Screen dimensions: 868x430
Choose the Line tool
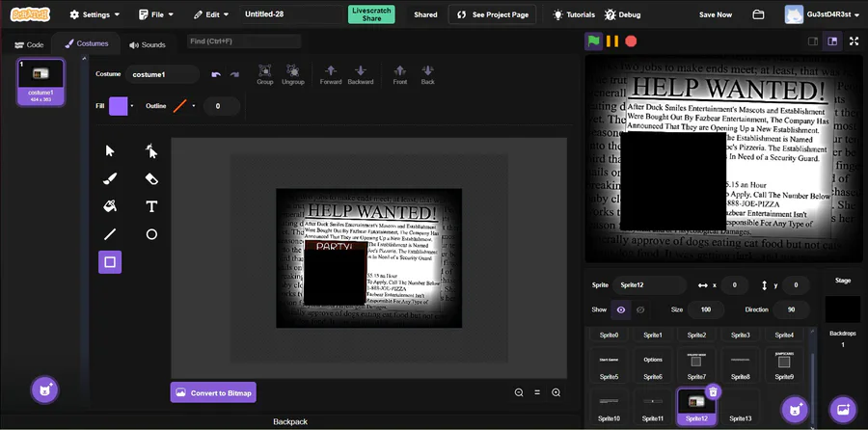(x=110, y=234)
